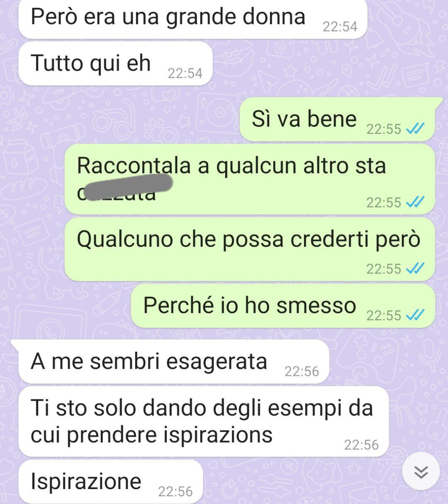The width and height of the screenshot is (448, 504).
Task: Select the "Ispirazione" correction message
Action: point(111,482)
